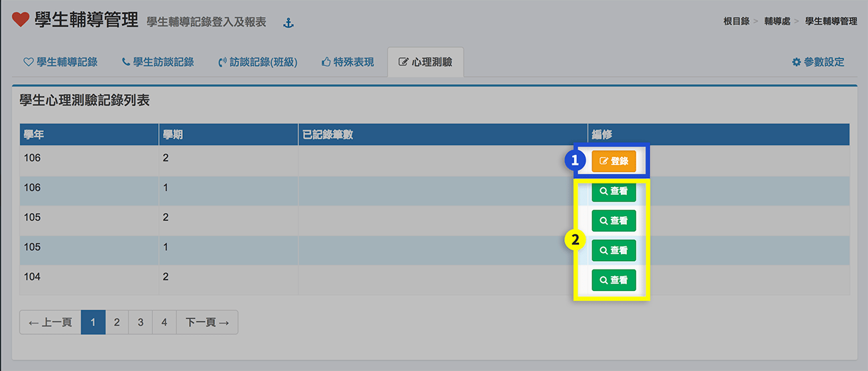The width and height of the screenshot is (868, 371).
Task: Advance with the 下一頁 button
Action: tap(207, 322)
